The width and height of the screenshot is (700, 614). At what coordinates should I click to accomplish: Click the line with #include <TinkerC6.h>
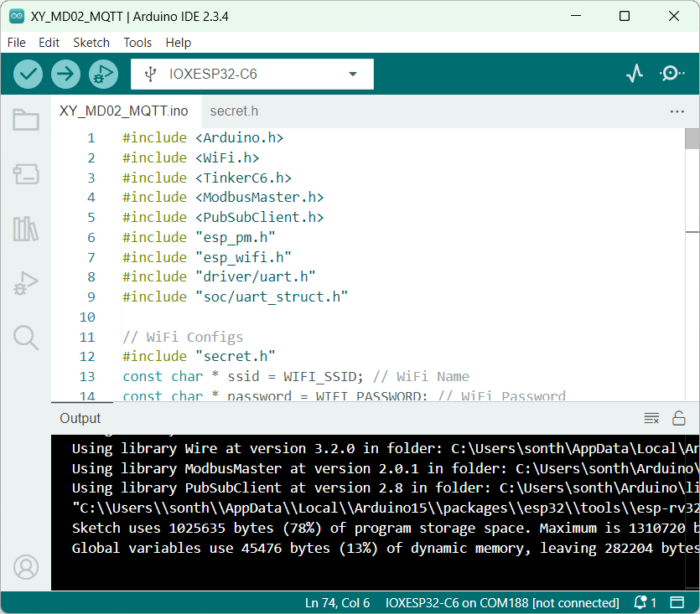click(207, 178)
